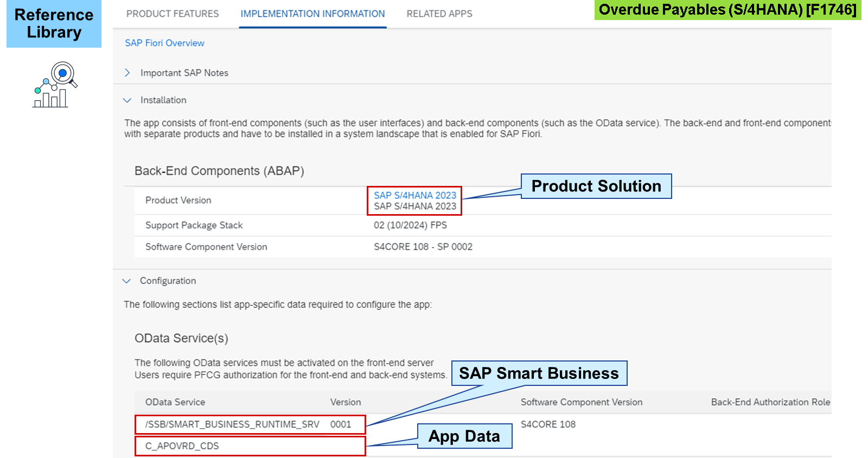The width and height of the screenshot is (868, 458).
Task: Open the Product Features tab
Action: click(173, 14)
